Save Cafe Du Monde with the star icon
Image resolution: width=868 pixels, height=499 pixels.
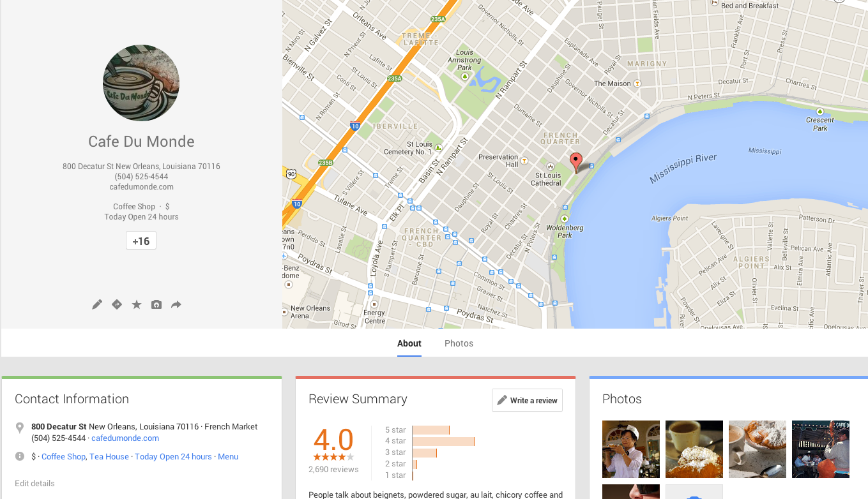(x=136, y=304)
